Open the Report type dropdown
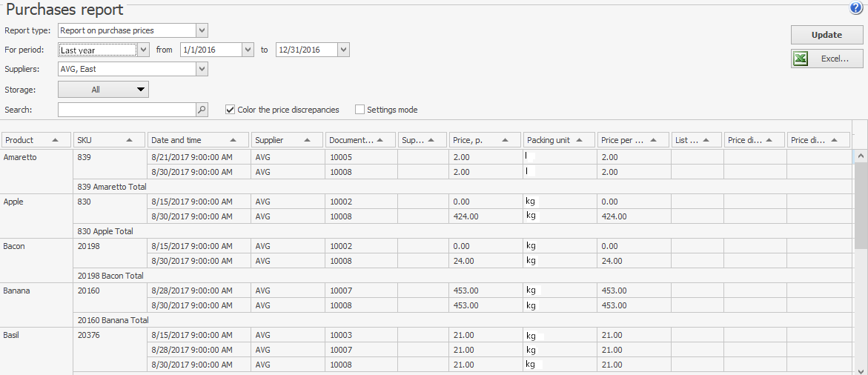Image resolution: width=868 pixels, height=375 pixels. [x=202, y=30]
